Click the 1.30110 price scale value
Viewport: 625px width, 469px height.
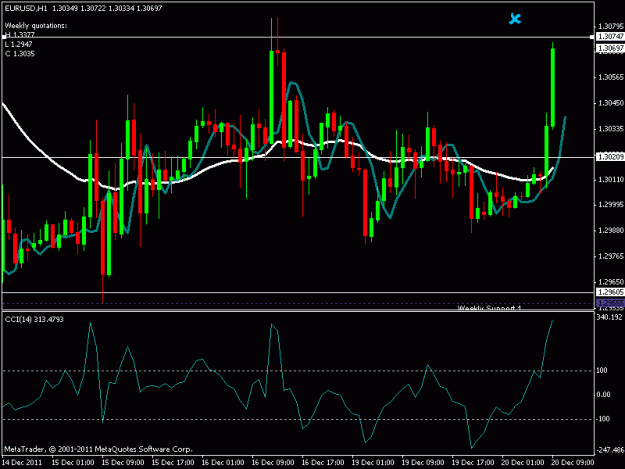click(611, 180)
